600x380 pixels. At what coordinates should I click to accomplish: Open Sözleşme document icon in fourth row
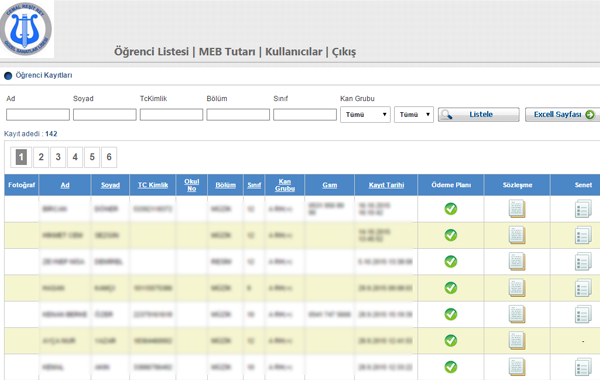[x=517, y=288]
